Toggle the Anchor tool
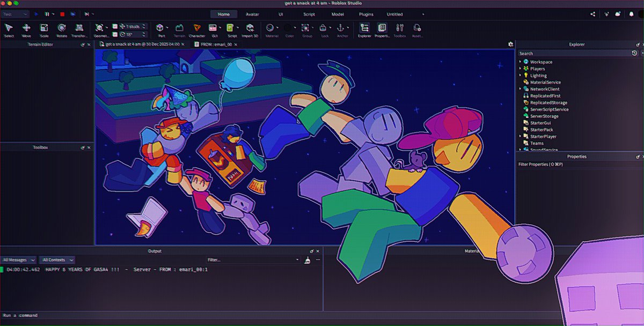644x326 pixels. click(x=340, y=29)
